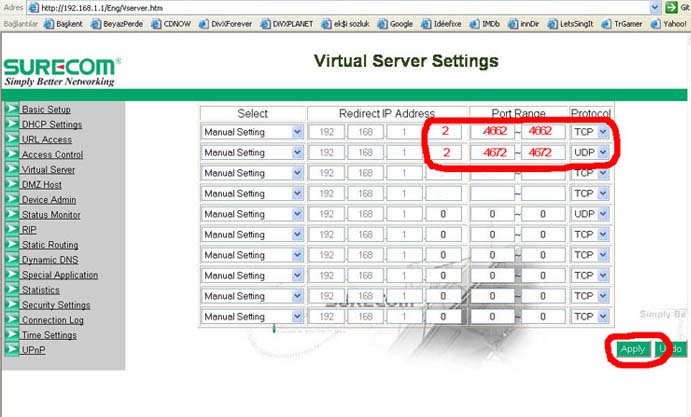Image resolution: width=691 pixels, height=417 pixels.
Task: Open the ekşi sozluk bookmark
Action: point(346,24)
